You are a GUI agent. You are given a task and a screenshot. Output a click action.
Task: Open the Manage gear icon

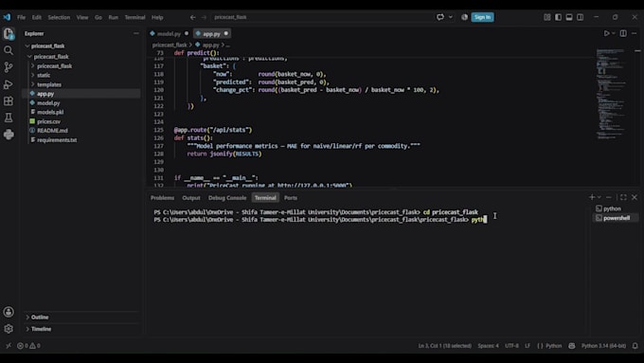click(x=9, y=329)
